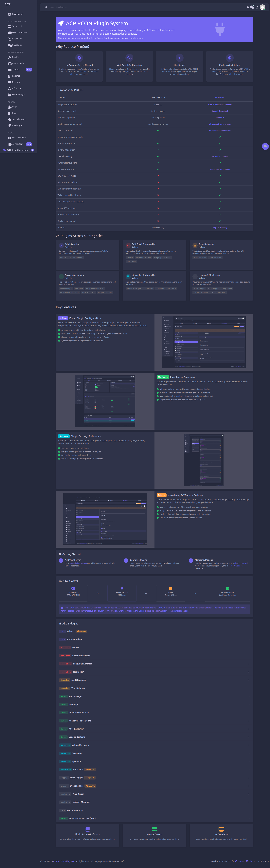Expand the Adaptive Server Size plugin row
The image size is (270, 868).
tap(154, 713)
